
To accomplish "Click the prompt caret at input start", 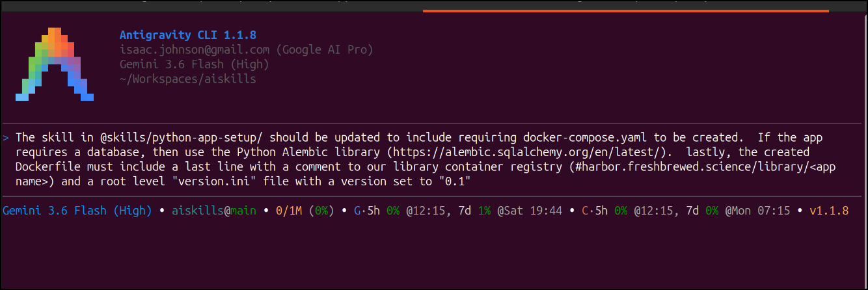I will pyautogui.click(x=6, y=137).
